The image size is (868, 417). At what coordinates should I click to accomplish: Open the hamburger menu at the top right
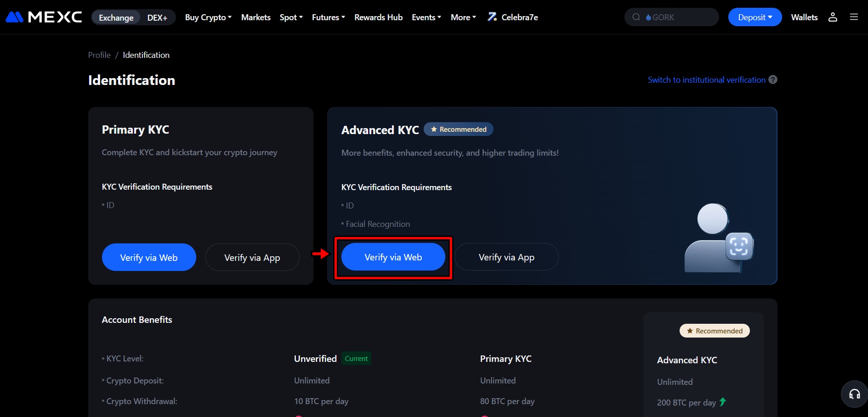[x=854, y=17]
